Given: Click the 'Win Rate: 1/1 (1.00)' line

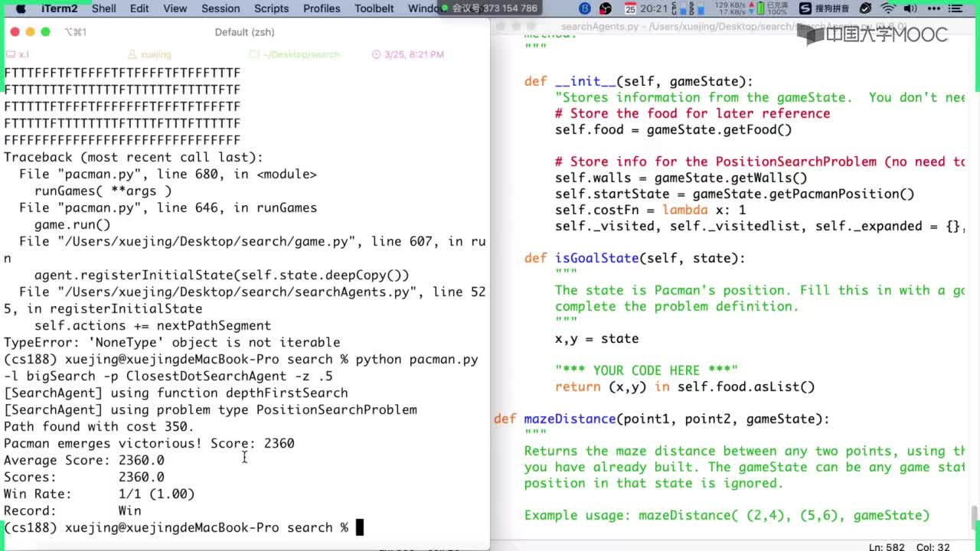Looking at the screenshot, I should (99, 494).
